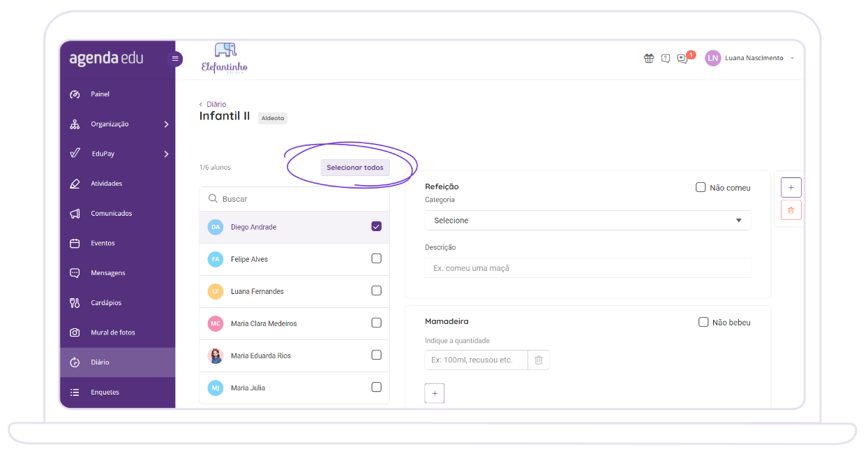Open the gift icon in header
This screenshot has width=868, height=456.
click(x=649, y=58)
